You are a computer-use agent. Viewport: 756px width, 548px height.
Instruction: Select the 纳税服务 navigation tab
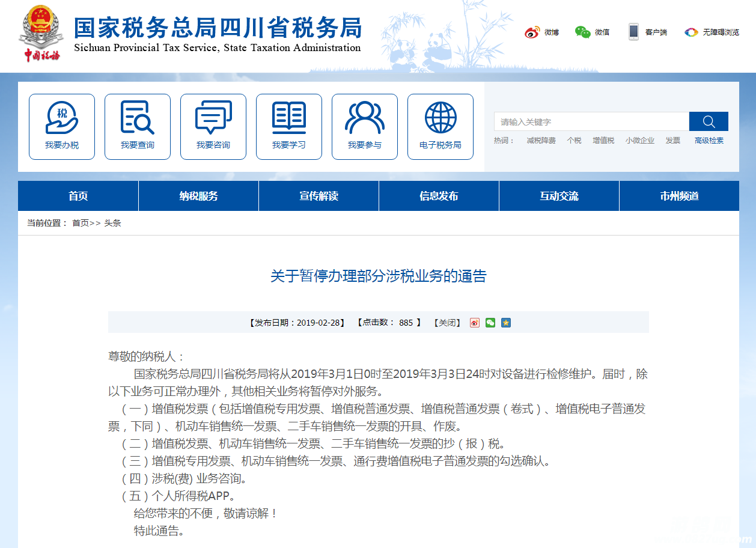point(198,196)
